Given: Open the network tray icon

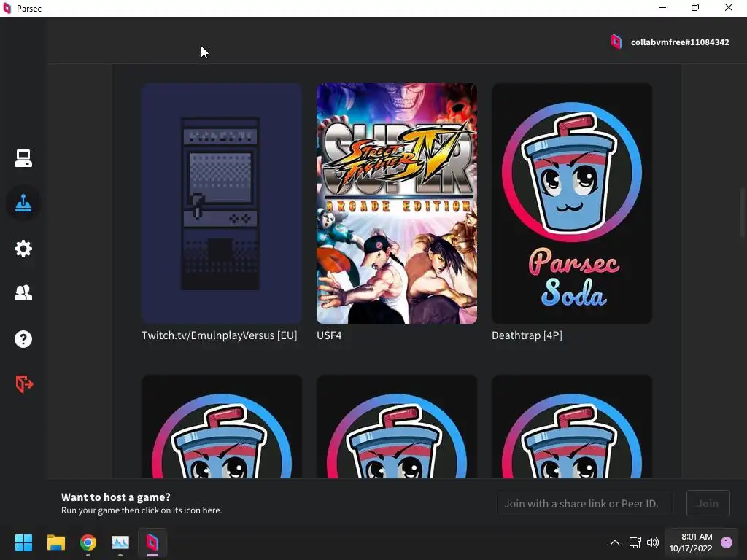Looking at the screenshot, I should coord(635,542).
